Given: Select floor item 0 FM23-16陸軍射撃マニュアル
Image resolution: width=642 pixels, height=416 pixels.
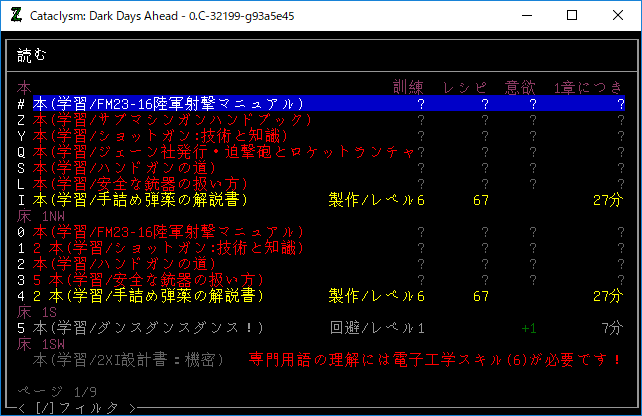Looking at the screenshot, I should tap(168, 232).
